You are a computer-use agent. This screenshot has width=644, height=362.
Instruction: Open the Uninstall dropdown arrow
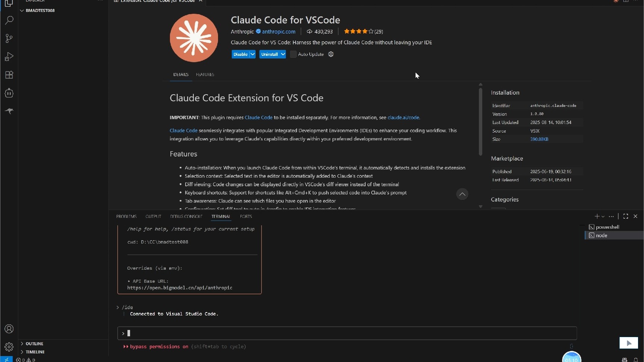(283, 54)
